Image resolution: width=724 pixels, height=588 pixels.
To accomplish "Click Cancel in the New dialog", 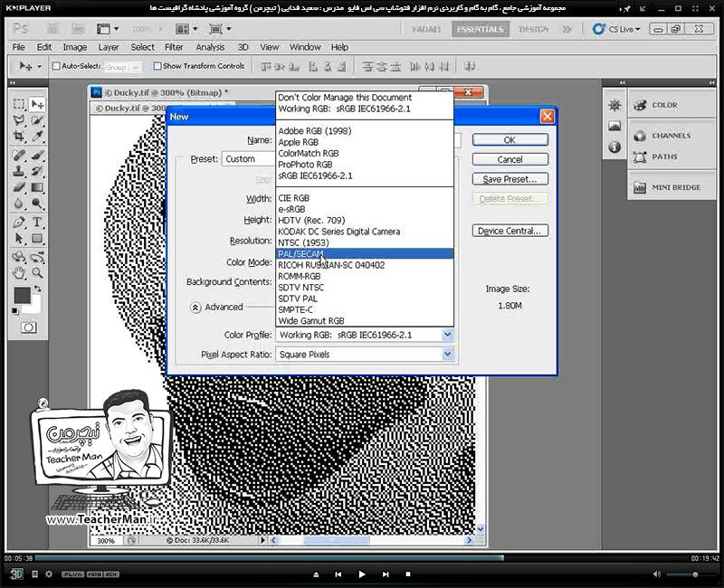I will pos(510,159).
